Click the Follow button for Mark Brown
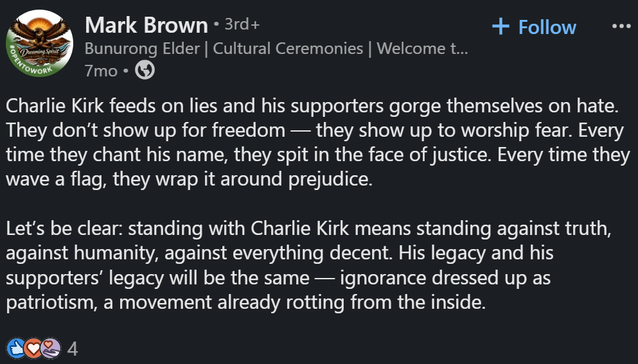The height and width of the screenshot is (364, 638). pos(534,27)
